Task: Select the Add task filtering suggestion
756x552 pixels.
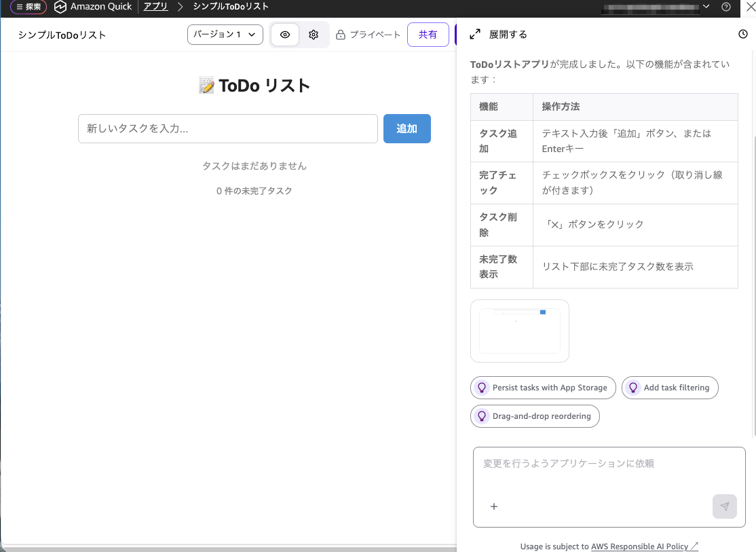Action: [670, 388]
